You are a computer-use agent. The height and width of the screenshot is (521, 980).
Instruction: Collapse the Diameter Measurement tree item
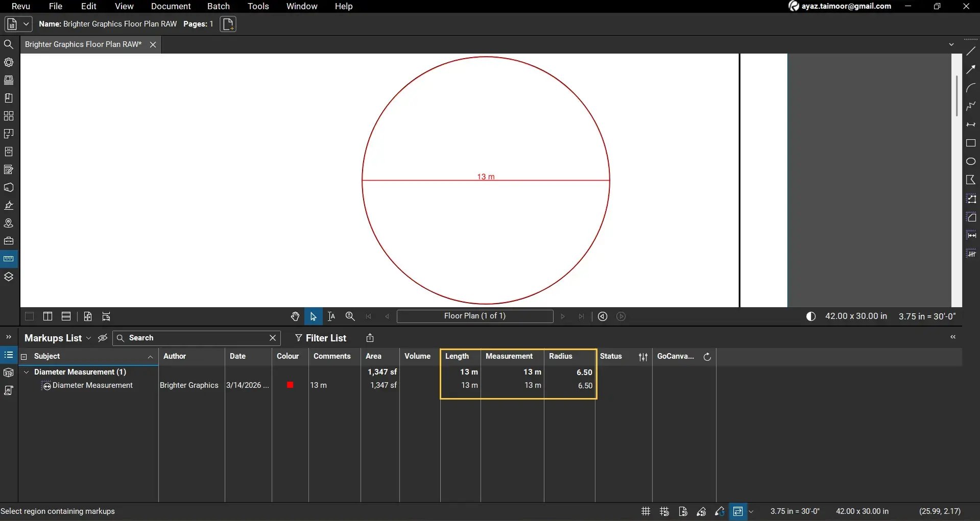(26, 372)
